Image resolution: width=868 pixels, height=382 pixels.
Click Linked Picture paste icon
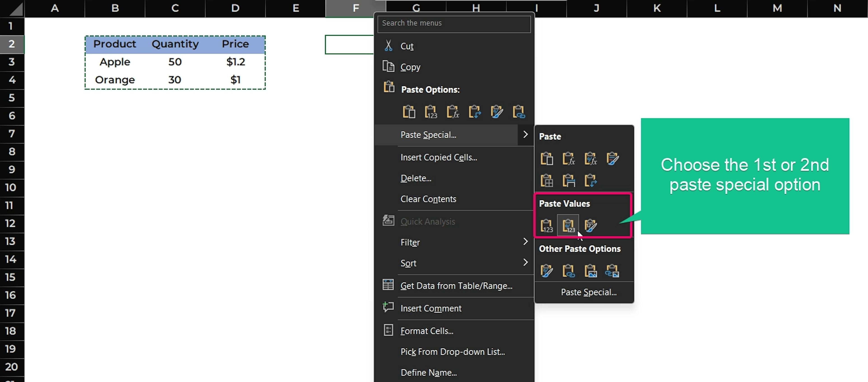tap(612, 270)
